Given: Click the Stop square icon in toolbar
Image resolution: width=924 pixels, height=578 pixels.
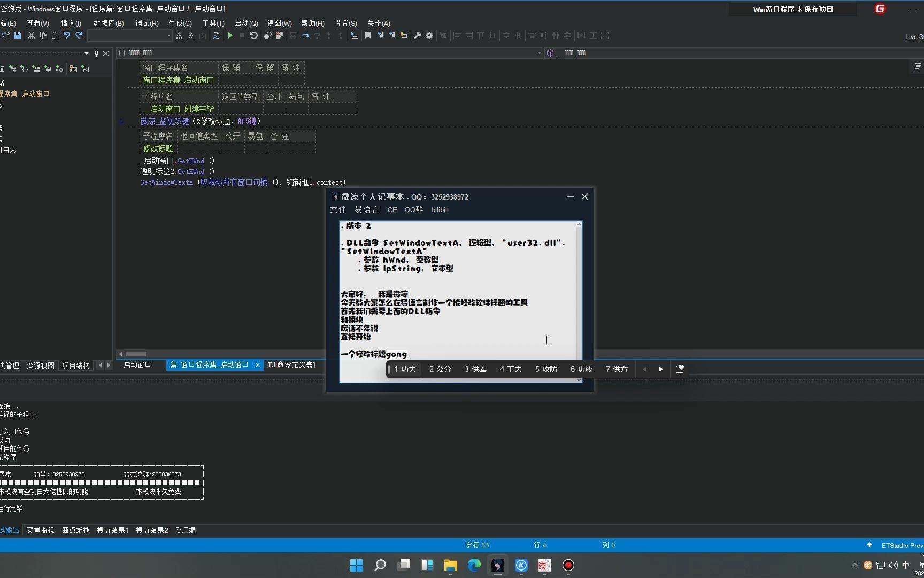Looking at the screenshot, I should click(x=242, y=35).
